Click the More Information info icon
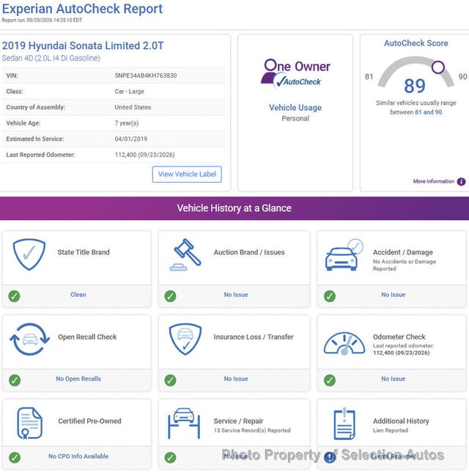 [461, 182]
